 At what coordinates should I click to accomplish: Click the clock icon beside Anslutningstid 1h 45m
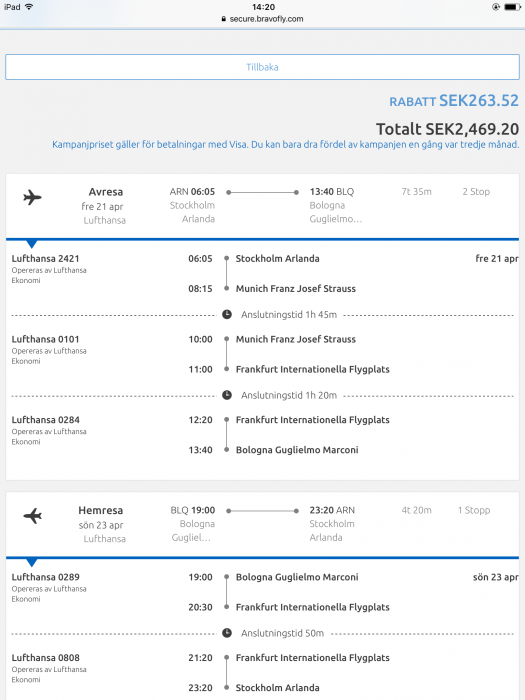coord(227,315)
